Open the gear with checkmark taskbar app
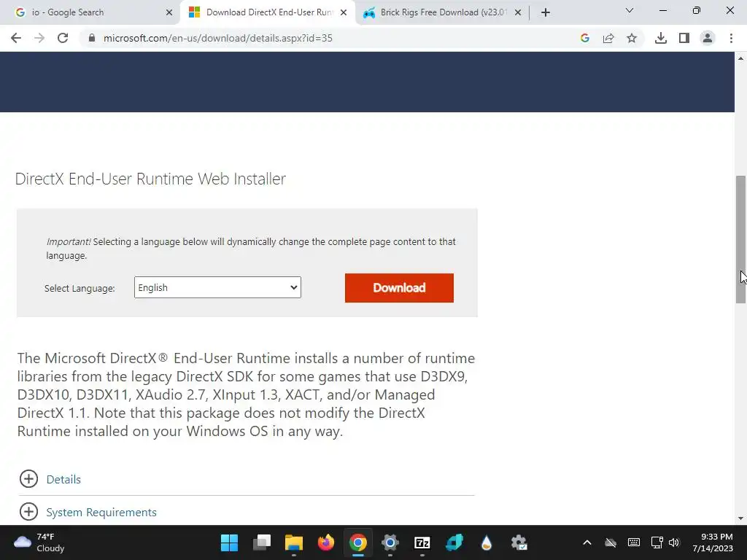 pyautogui.click(x=519, y=542)
